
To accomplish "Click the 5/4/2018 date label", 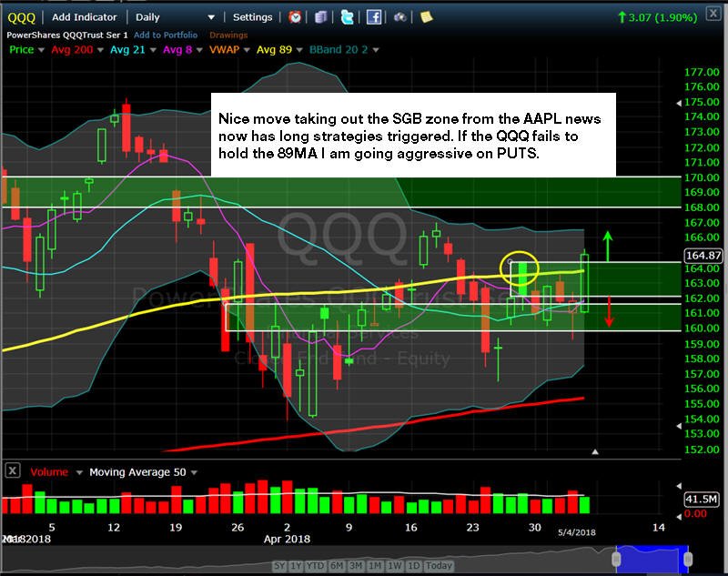I will [x=577, y=532].
